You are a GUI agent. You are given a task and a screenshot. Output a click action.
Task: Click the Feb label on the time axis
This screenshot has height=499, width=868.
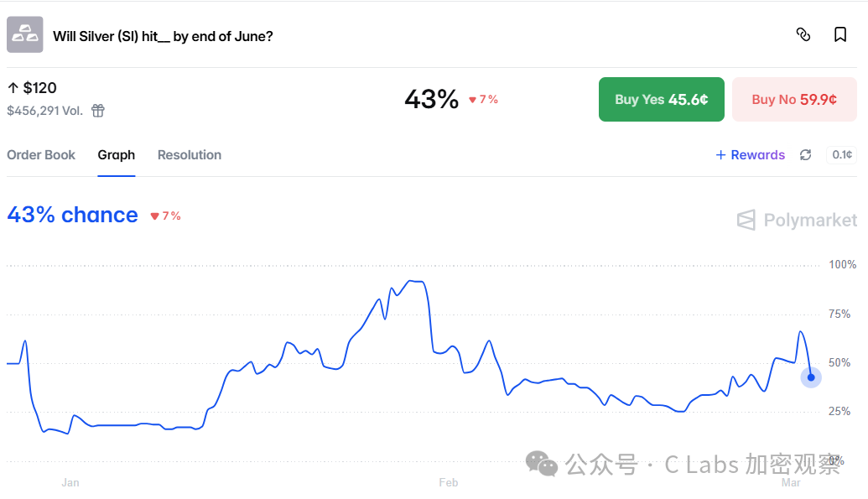449,482
